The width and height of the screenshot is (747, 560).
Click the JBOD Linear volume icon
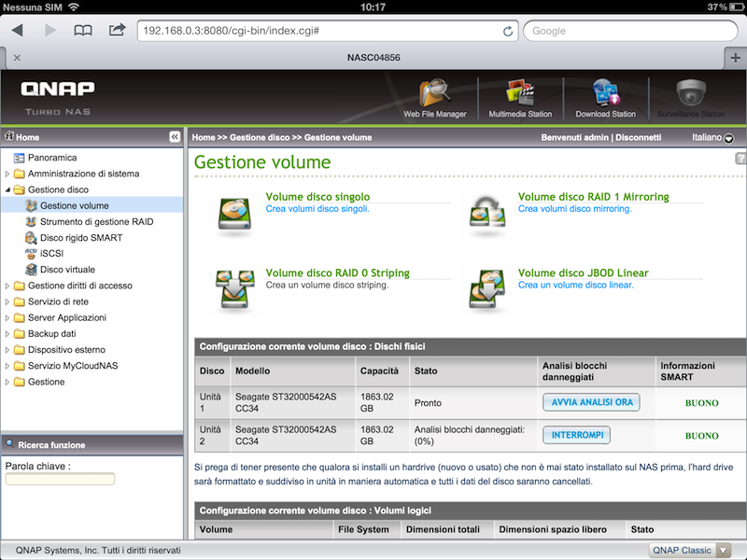(487, 288)
